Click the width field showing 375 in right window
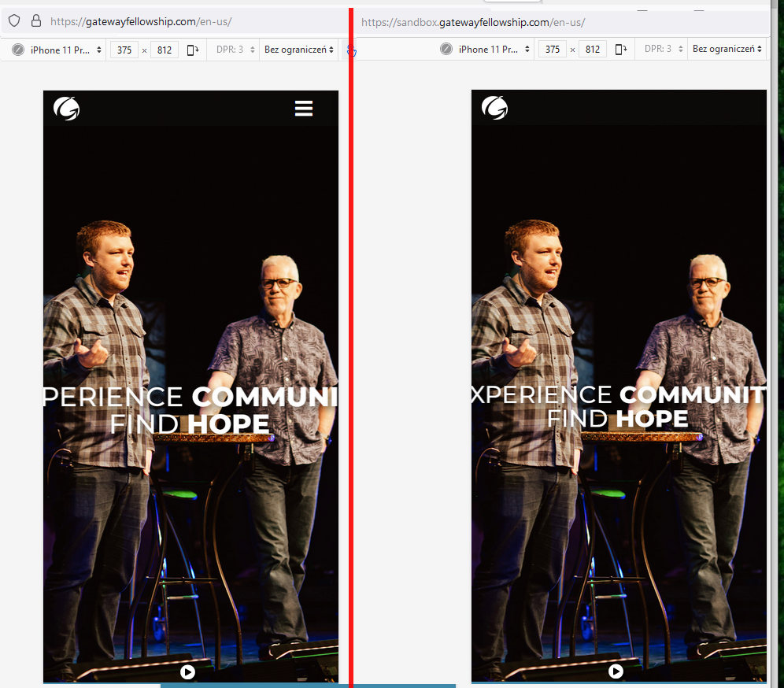This screenshot has width=784, height=688. point(552,50)
